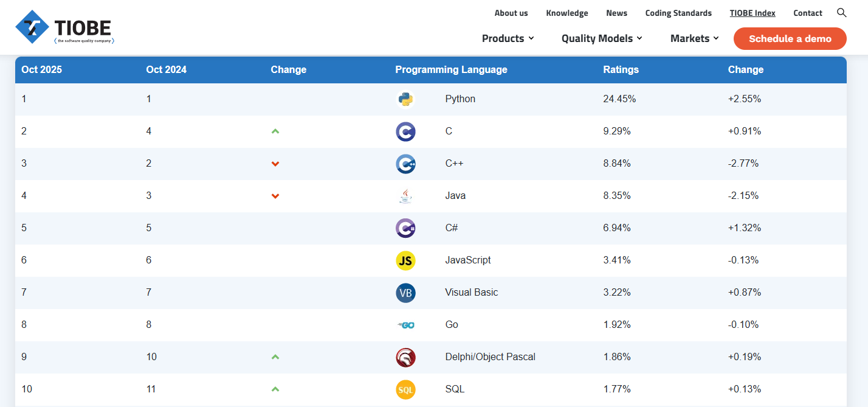Image resolution: width=868 pixels, height=407 pixels.
Task: Expand the Markets menu
Action: click(x=694, y=38)
